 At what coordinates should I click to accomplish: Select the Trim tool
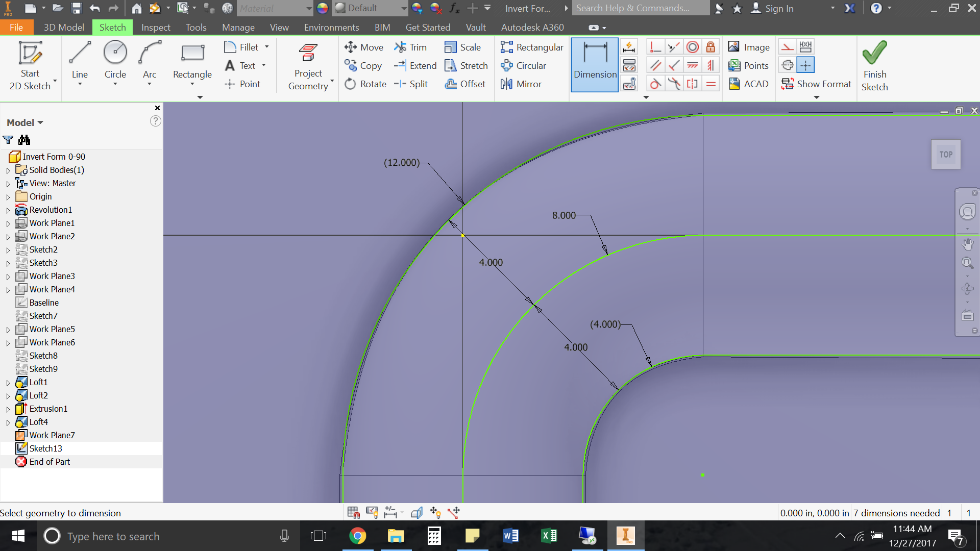411,47
